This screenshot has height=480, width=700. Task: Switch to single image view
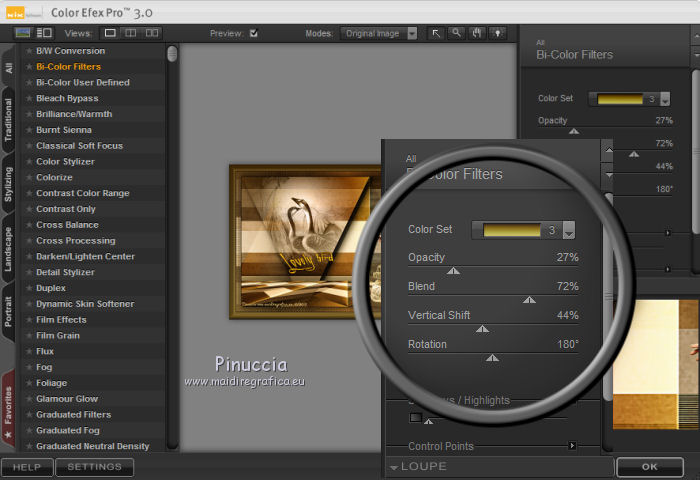[x=111, y=33]
